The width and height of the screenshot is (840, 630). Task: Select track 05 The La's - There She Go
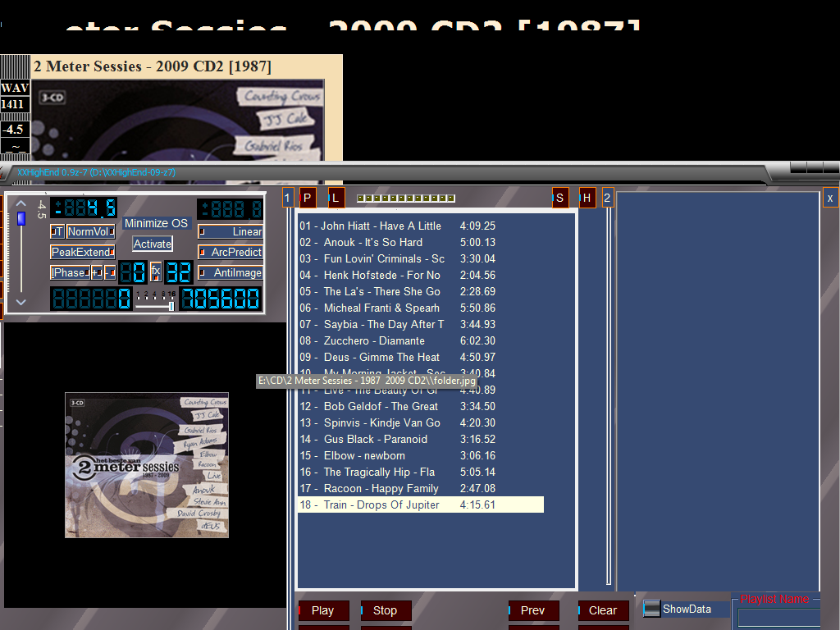coord(421,292)
